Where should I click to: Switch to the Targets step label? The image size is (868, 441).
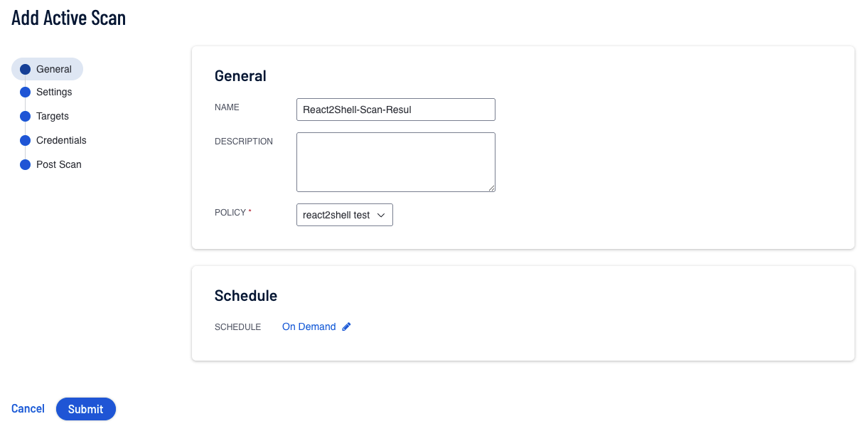coord(53,117)
